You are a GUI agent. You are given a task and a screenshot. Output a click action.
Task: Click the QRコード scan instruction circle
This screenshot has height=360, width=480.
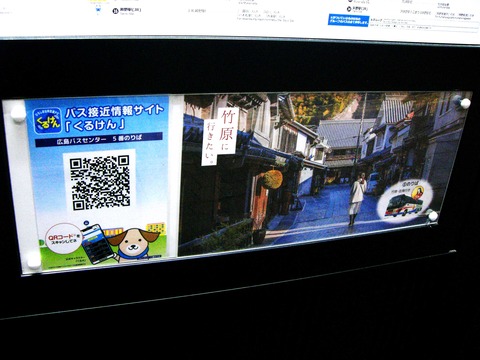63,238
